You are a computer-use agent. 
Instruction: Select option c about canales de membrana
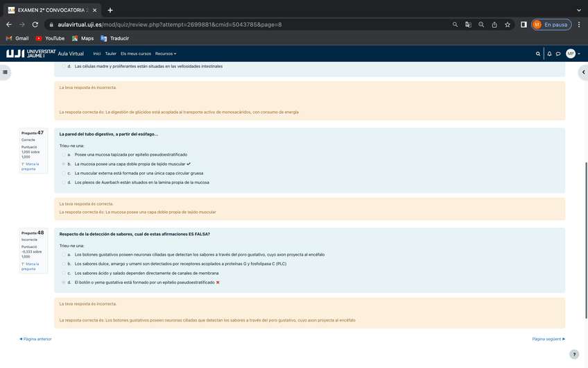pyautogui.click(x=63, y=274)
